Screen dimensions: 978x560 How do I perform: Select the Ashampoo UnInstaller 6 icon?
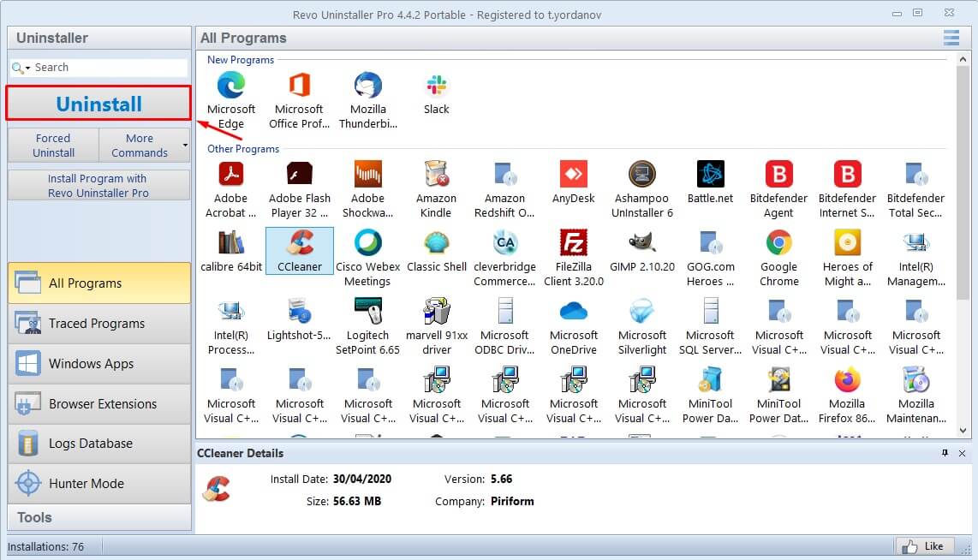point(641,174)
